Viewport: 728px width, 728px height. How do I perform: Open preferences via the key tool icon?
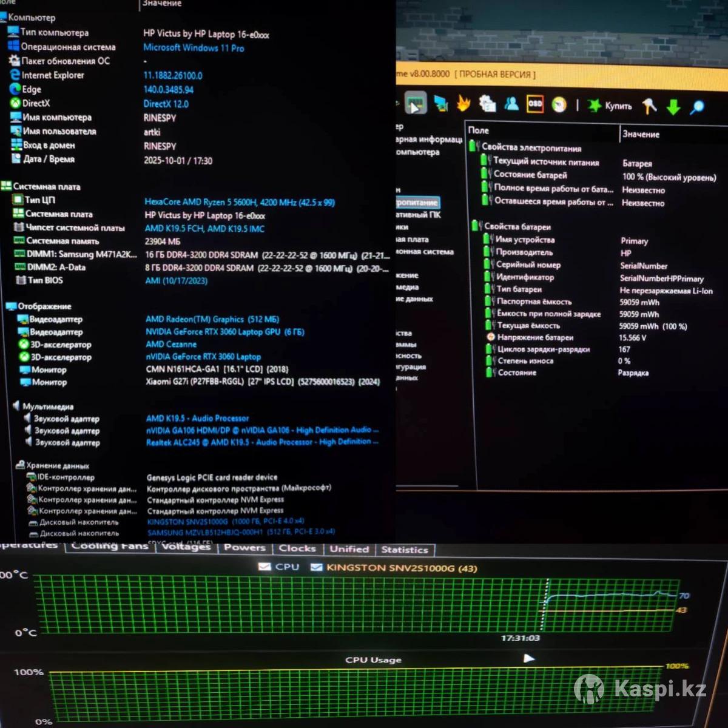coord(650,106)
